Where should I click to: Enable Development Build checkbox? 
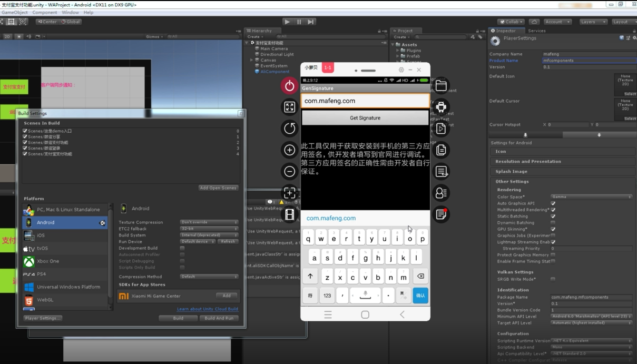[182, 248]
